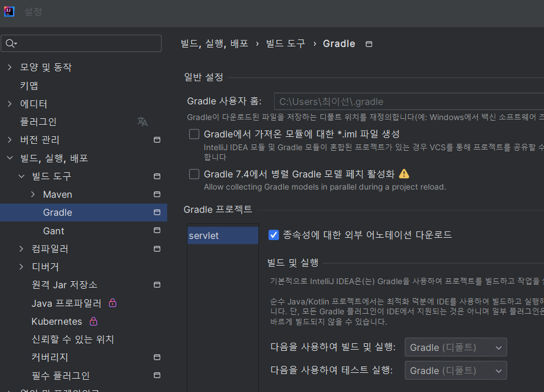Click 모양 및 동작 label

[46, 67]
